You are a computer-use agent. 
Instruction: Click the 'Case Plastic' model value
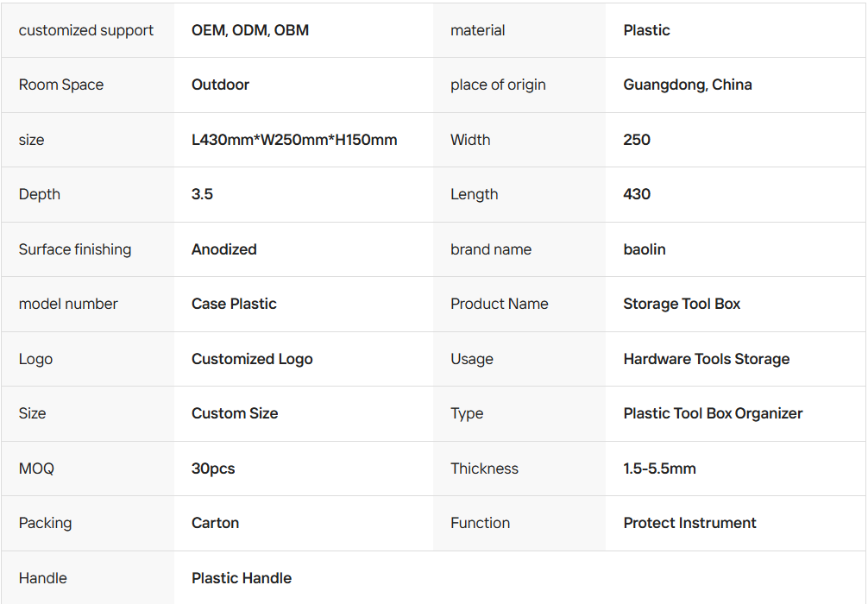click(234, 304)
